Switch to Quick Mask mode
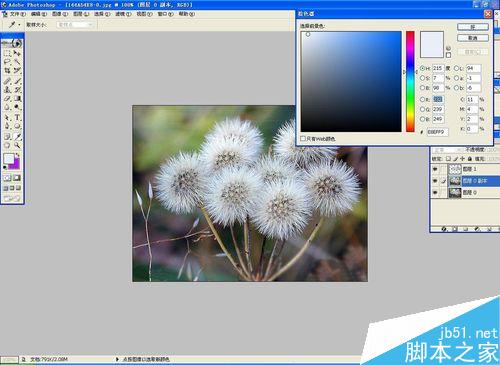 coord(17,178)
